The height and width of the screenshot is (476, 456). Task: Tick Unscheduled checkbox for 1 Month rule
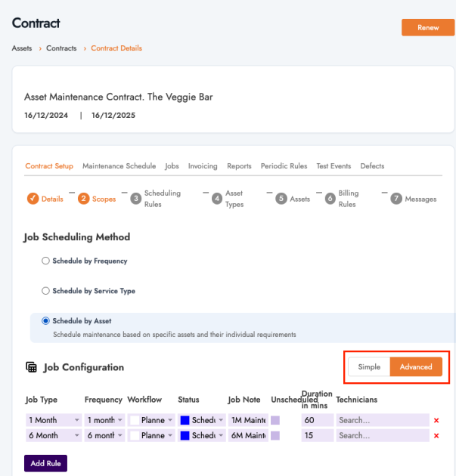click(275, 420)
